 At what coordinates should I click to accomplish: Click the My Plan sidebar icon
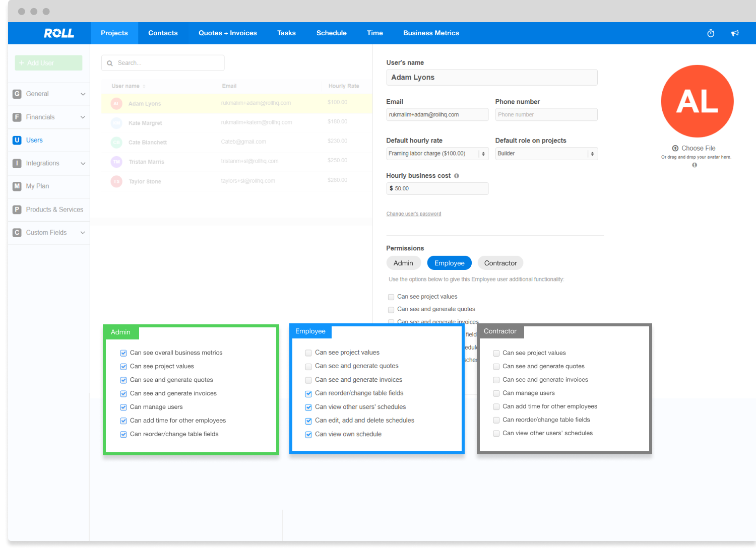click(17, 186)
